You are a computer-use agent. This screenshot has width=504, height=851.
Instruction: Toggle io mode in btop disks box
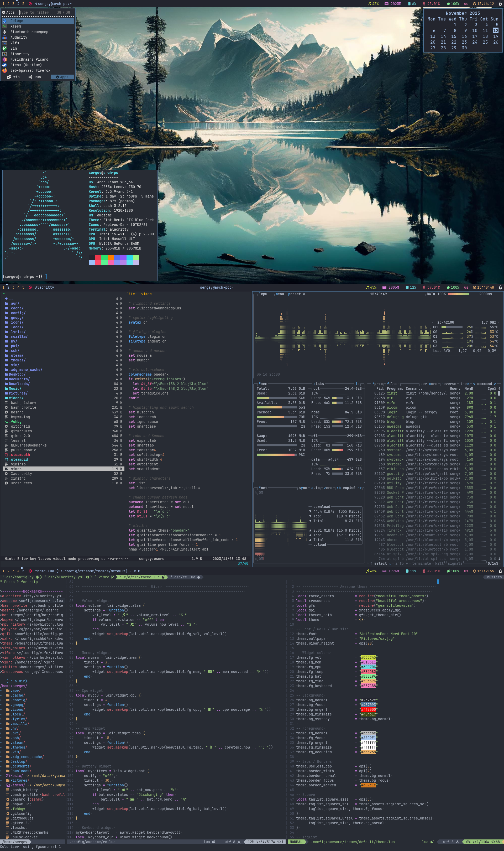357,384
